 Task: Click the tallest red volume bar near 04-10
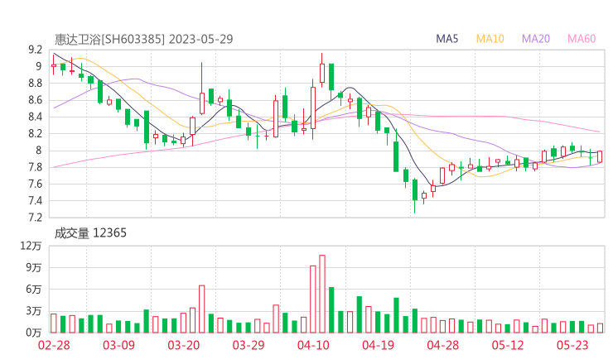(322, 294)
